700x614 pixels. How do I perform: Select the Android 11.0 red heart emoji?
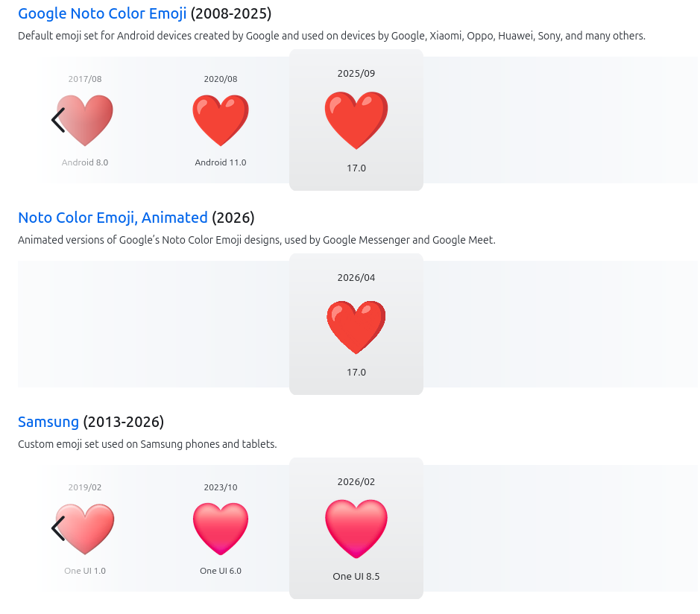click(x=221, y=121)
